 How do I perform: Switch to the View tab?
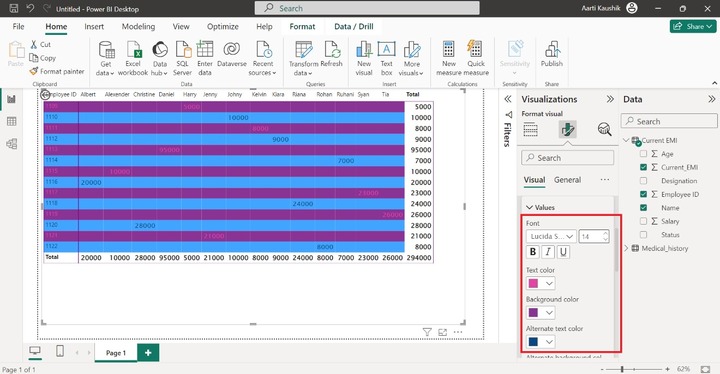pos(181,27)
